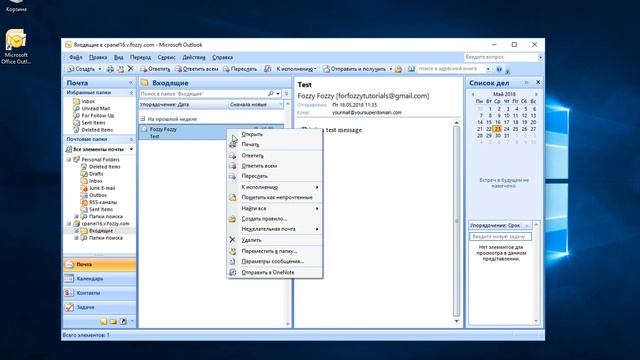Choose Удалить in the context menu
The image size is (640, 360).
pyautogui.click(x=275, y=240)
